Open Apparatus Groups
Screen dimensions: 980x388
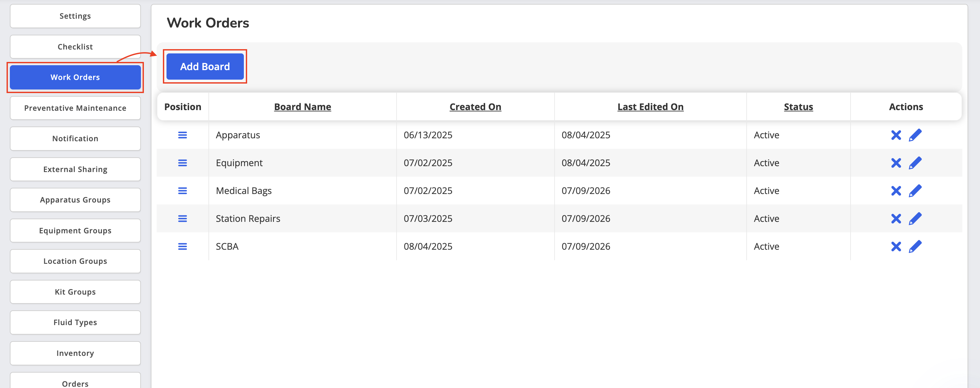tap(75, 200)
